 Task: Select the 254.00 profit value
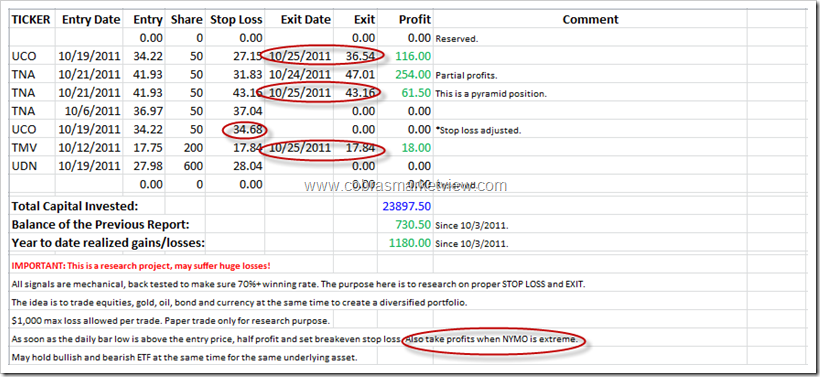coord(413,74)
